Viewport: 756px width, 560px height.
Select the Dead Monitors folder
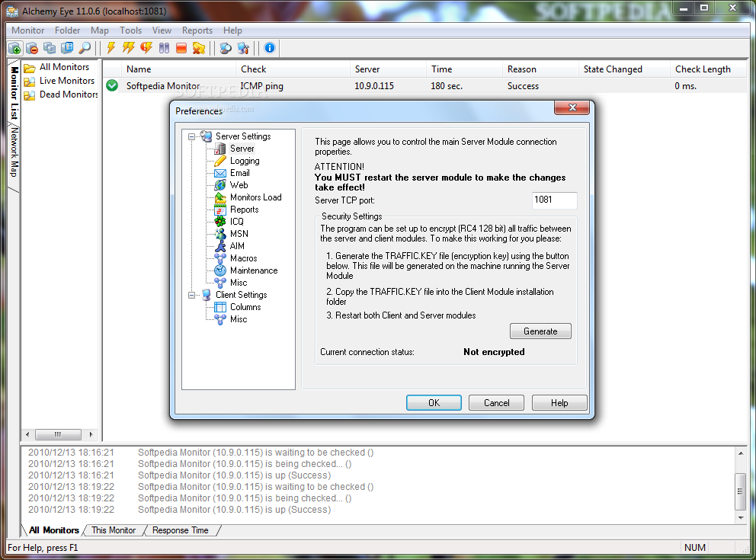tap(69, 94)
